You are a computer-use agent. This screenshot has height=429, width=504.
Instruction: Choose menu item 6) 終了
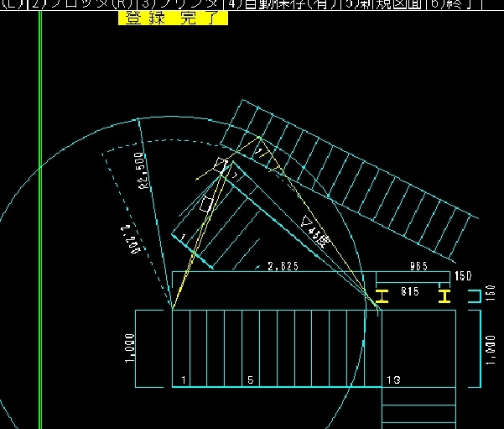click(453, 4)
